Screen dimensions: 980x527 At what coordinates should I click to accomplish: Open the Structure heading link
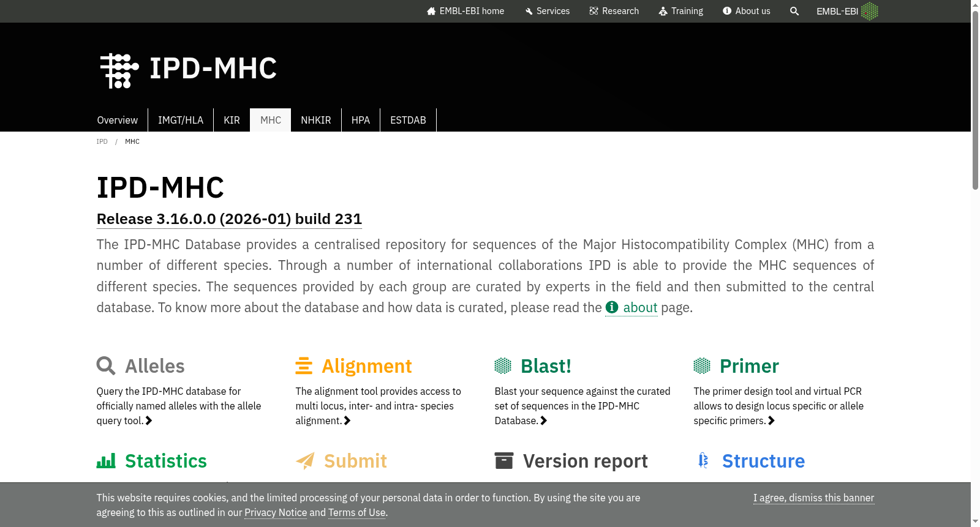(x=763, y=461)
